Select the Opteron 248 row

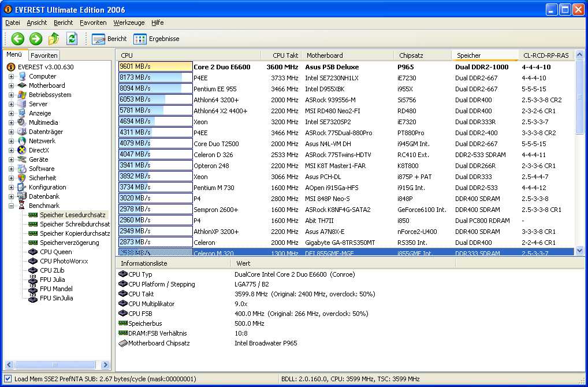pyautogui.click(x=345, y=166)
